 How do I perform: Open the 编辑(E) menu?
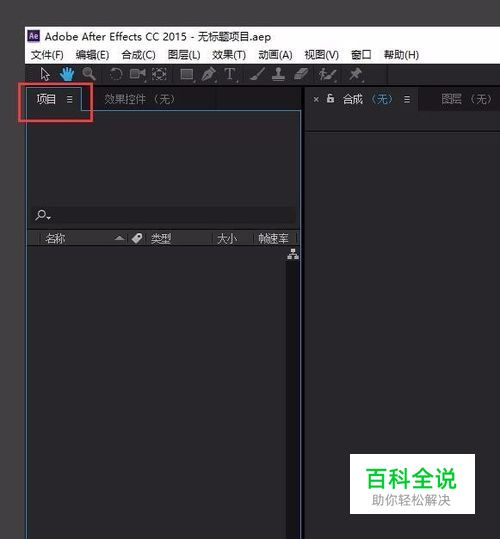pos(92,55)
